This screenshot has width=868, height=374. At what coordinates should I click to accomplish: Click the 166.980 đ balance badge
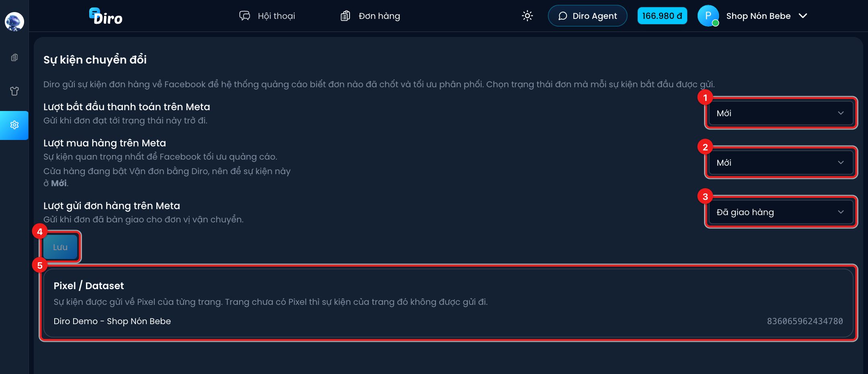point(662,16)
